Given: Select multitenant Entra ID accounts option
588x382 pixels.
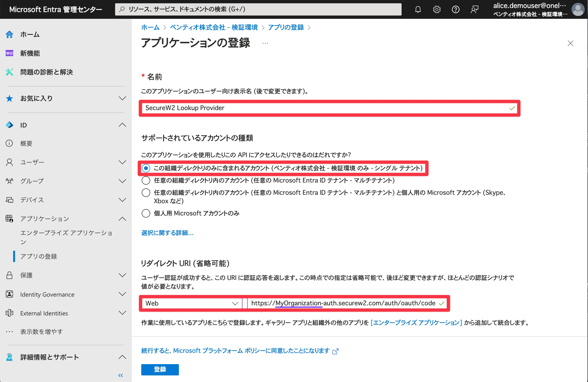Looking at the screenshot, I should pos(146,180).
